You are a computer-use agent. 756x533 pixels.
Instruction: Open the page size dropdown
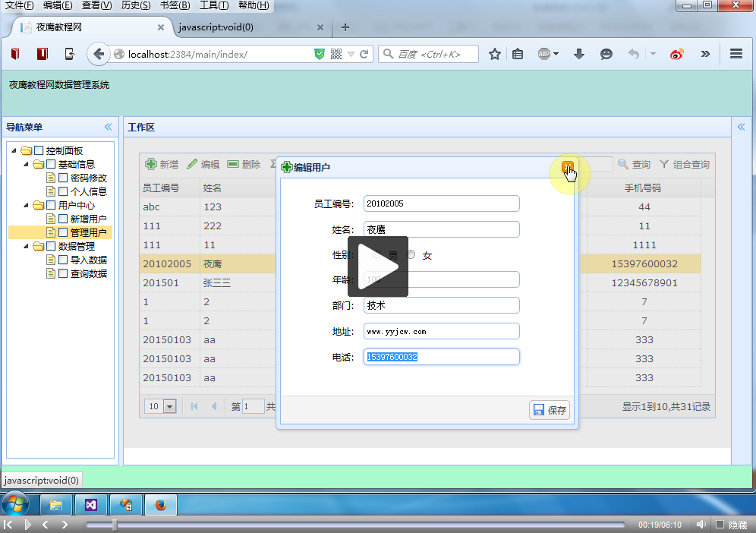point(170,407)
